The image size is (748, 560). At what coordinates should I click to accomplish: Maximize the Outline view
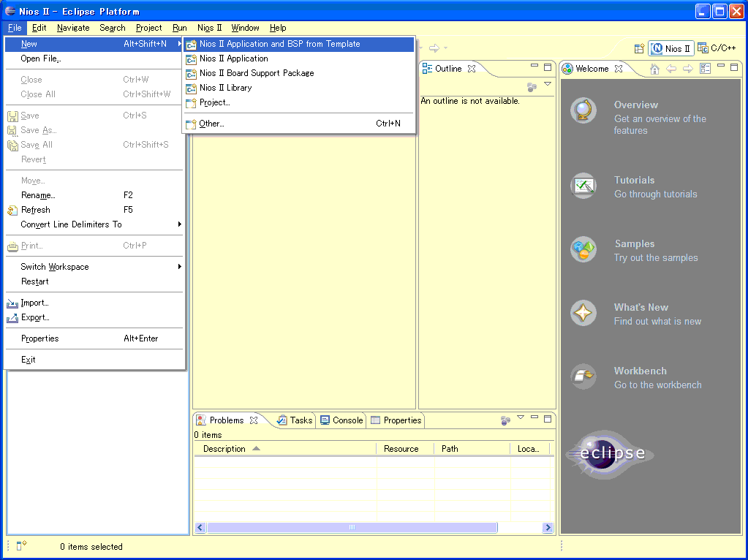pos(548,67)
